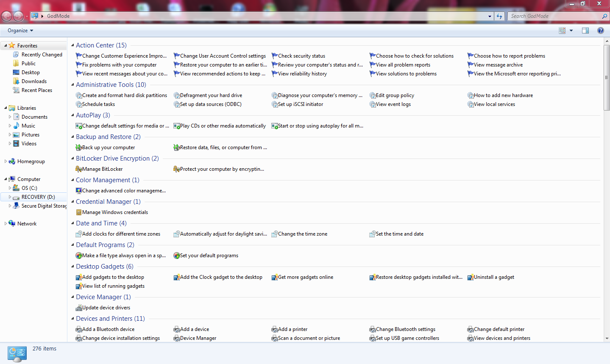Image resolution: width=610 pixels, height=364 pixels.
Task: Click Change default printer
Action: tap(499, 329)
